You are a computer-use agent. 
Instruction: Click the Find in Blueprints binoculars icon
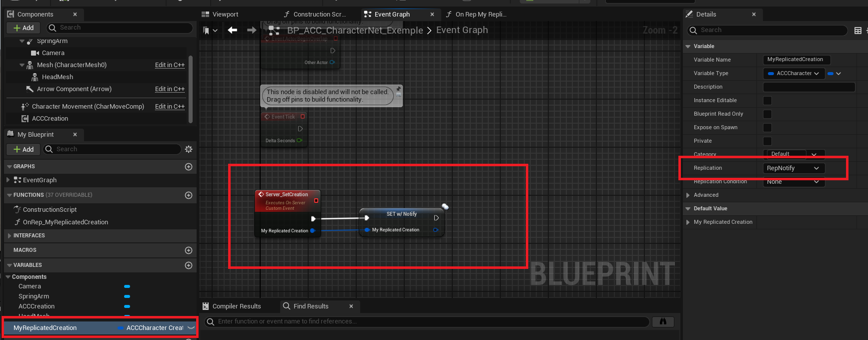[663, 321]
